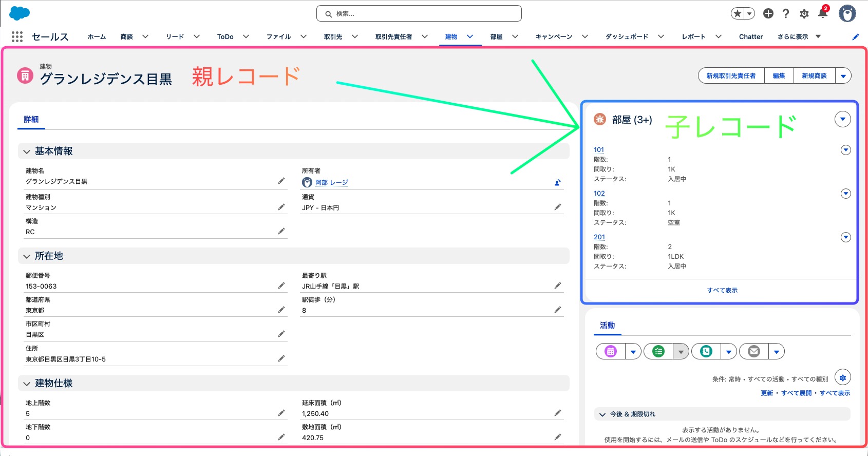Open row actions dropdown for room 101

846,150
